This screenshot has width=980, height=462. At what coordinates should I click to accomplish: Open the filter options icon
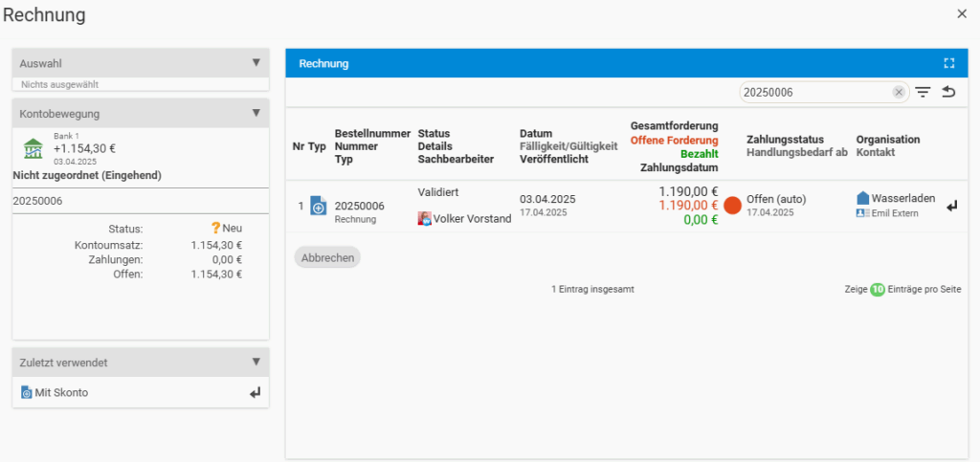(x=923, y=93)
